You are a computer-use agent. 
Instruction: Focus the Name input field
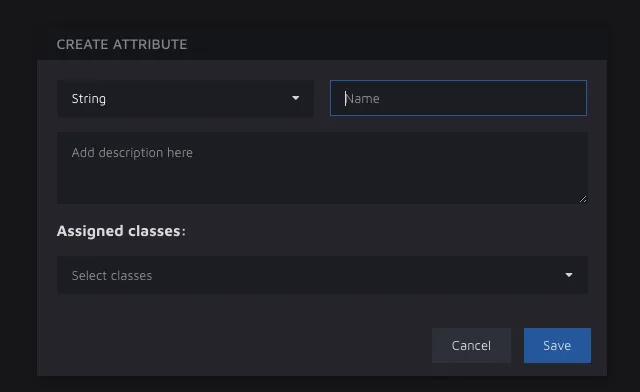(x=458, y=98)
